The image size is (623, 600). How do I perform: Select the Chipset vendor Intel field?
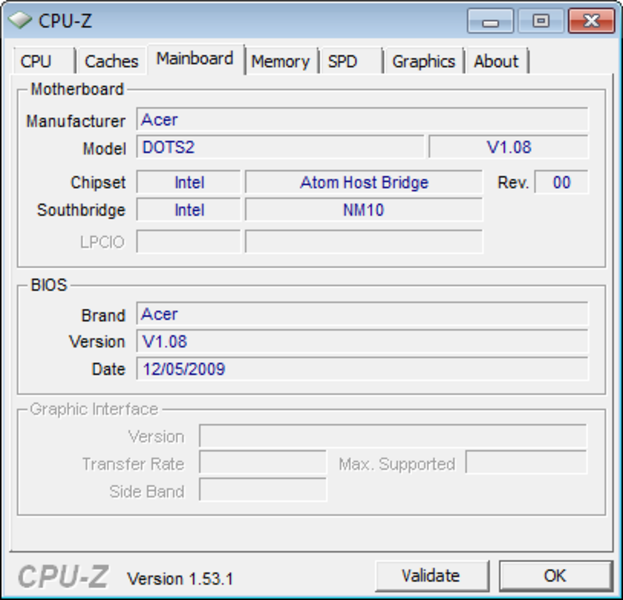(x=189, y=182)
